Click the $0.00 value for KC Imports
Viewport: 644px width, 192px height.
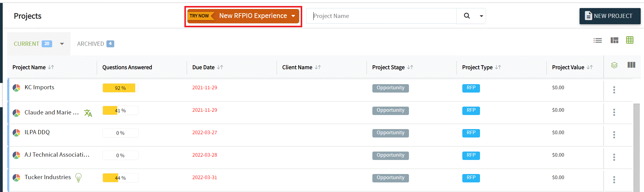558,87
